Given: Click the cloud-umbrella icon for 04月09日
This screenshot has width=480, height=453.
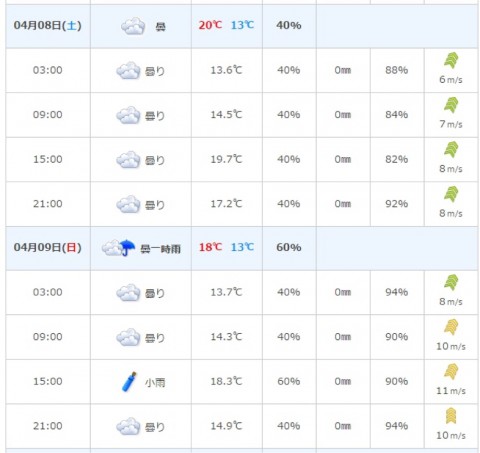Looking at the screenshot, I should (118, 248).
